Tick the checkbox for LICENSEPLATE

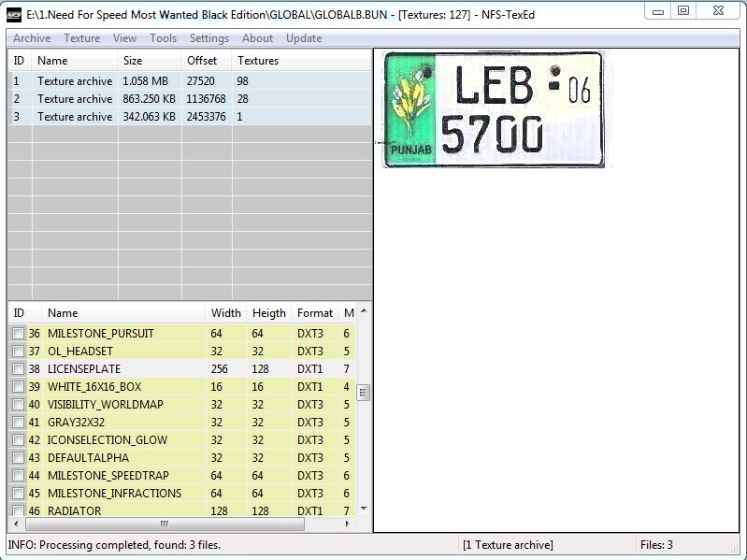pyautogui.click(x=18, y=368)
